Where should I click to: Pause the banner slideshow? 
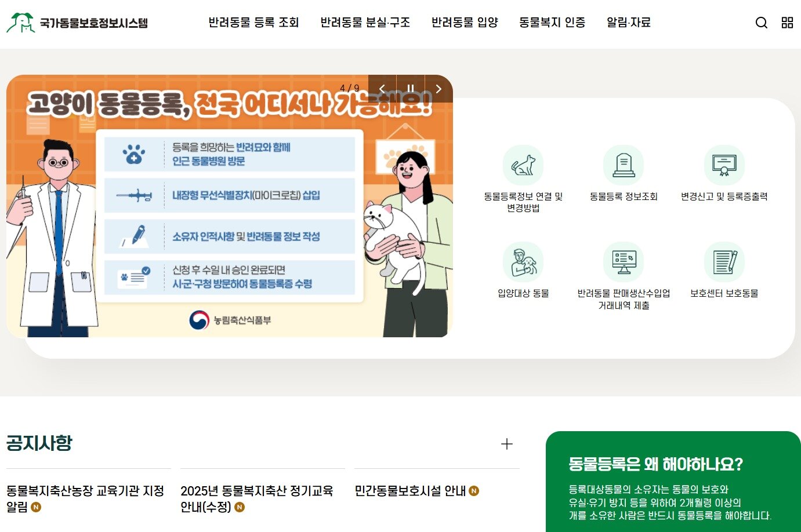pyautogui.click(x=411, y=89)
